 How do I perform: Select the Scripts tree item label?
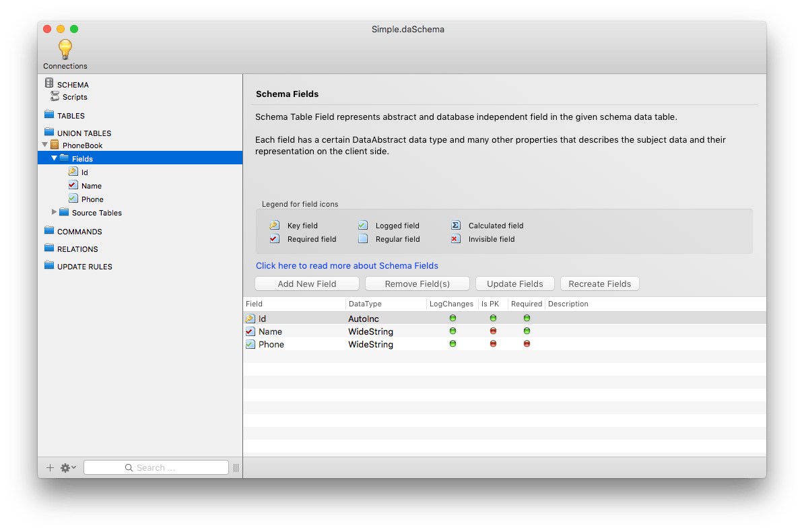click(75, 97)
